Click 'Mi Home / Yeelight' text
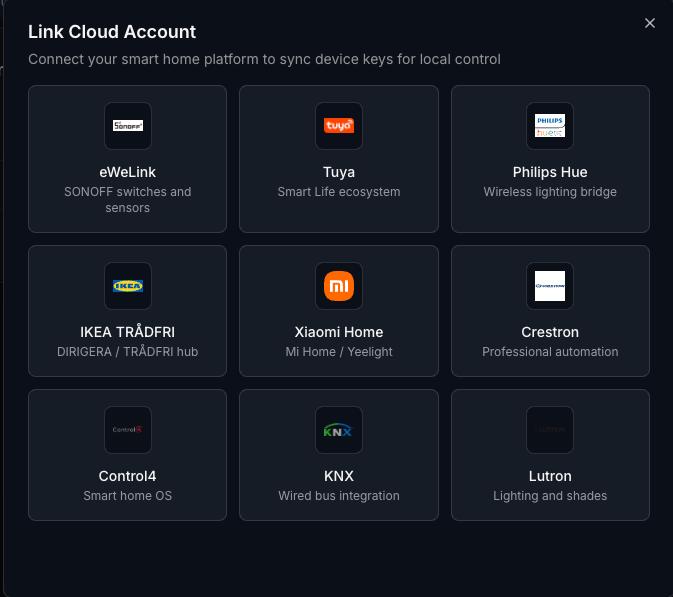 pos(339,352)
